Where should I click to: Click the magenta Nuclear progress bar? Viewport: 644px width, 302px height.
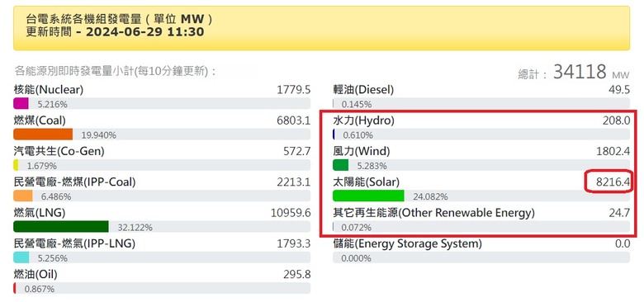tap(21, 103)
